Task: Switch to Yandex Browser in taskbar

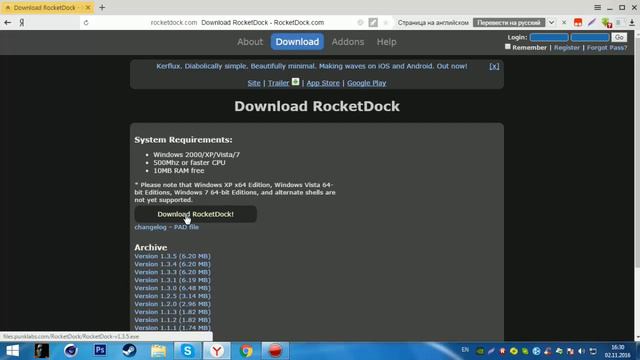Action: click(x=217, y=350)
